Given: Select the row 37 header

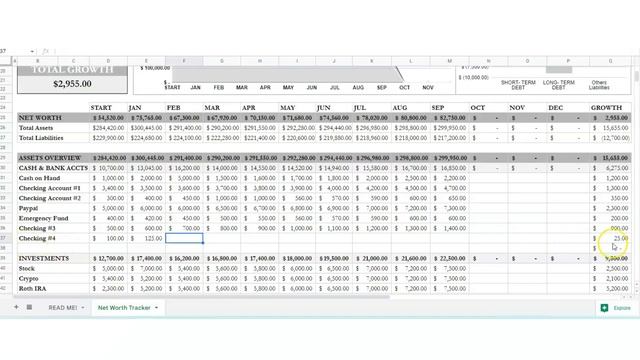Looking at the screenshot, I should [x=6, y=238].
